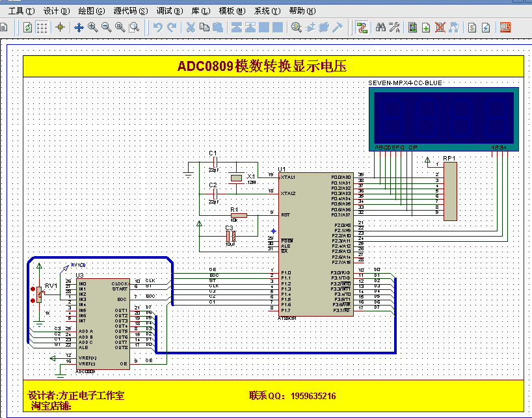Click the Pick parts from libraries icon
The height and width of the screenshot is (418, 532).
point(296,27)
